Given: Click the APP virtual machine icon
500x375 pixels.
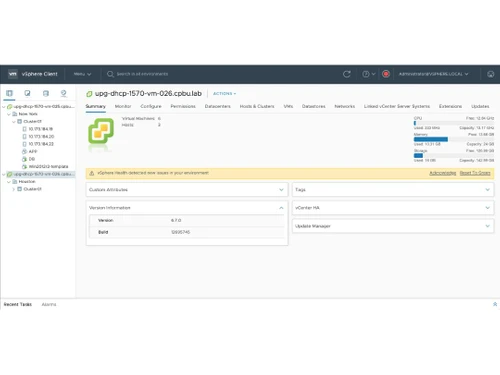Looking at the screenshot, I should click(24, 151).
